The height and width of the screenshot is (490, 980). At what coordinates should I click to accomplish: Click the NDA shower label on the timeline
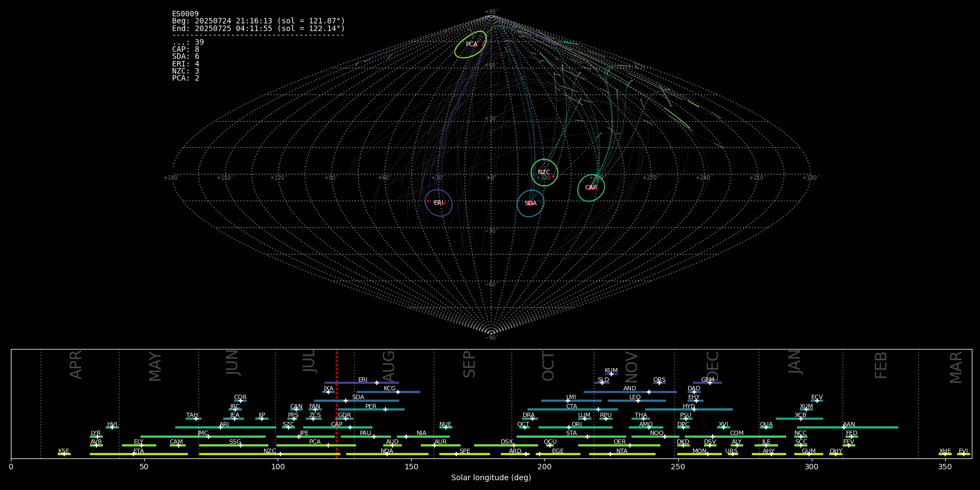tap(387, 451)
